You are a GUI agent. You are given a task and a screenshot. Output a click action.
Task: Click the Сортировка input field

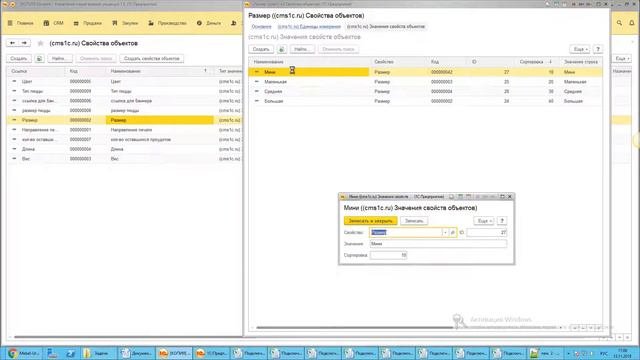pyautogui.click(x=389, y=255)
